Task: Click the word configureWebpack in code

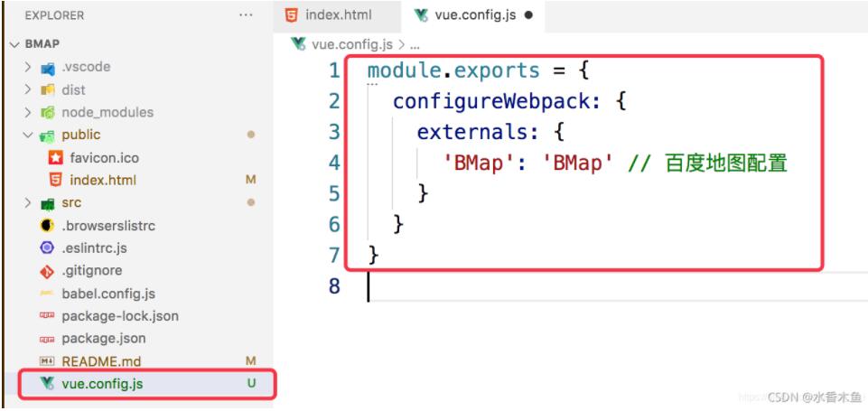Action: pyautogui.click(x=490, y=101)
